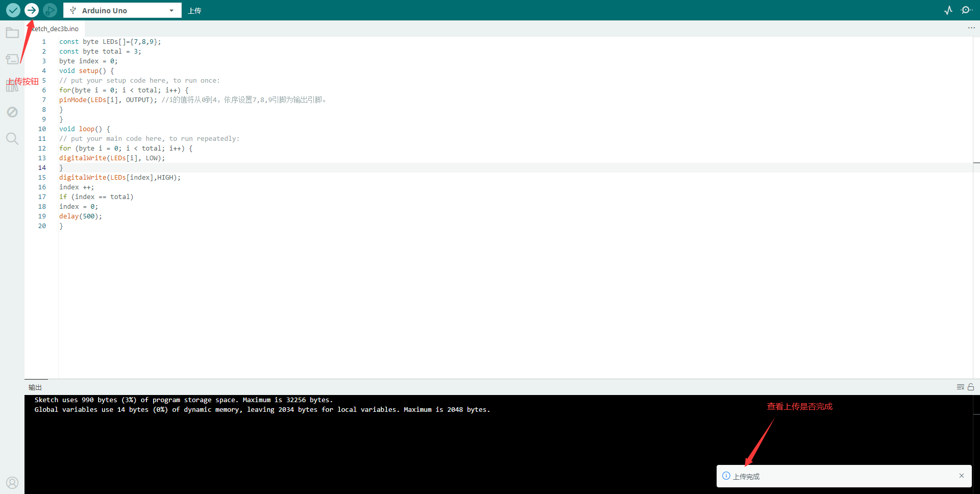
Task: Click line number 20 in gutter
Action: 42,226
